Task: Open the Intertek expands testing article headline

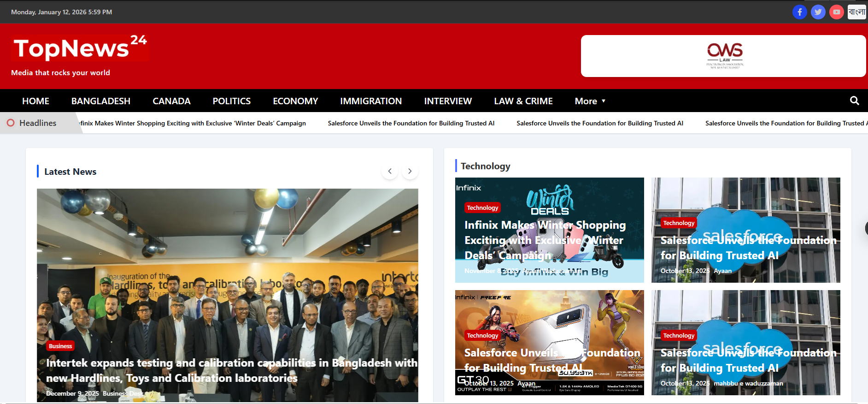Action: (x=232, y=370)
